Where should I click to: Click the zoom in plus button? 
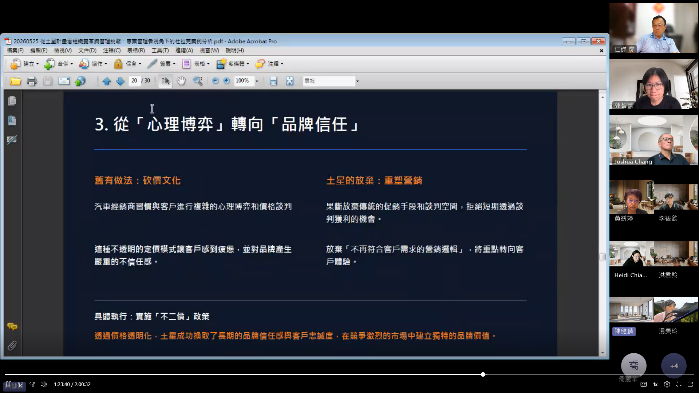pos(226,81)
